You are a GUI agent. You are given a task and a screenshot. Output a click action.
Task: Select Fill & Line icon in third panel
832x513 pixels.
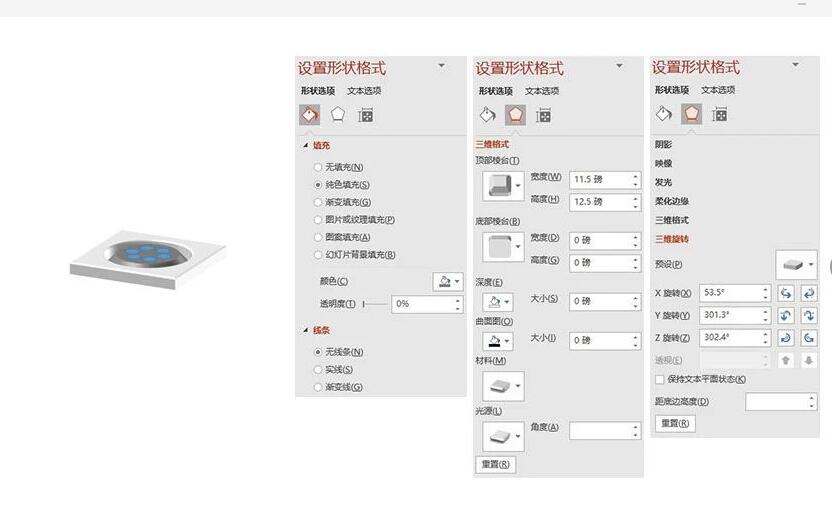tap(663, 114)
